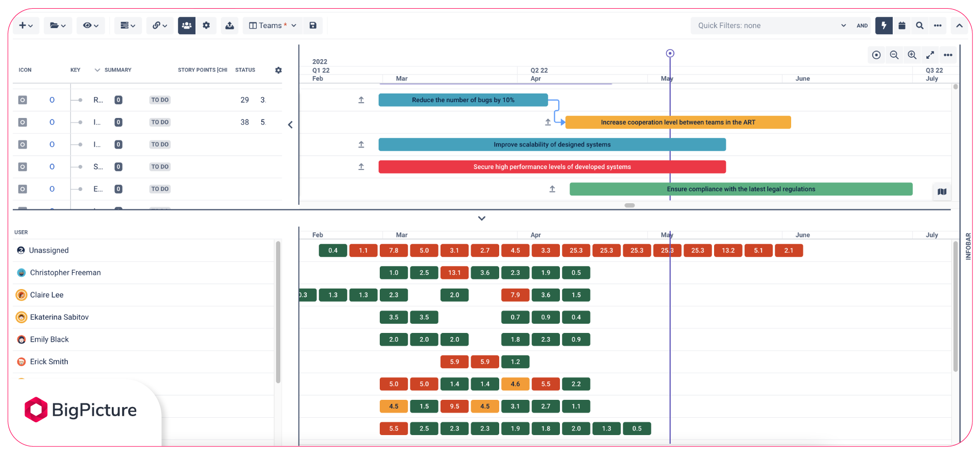Open the link dependencies menu
The height and width of the screenshot is (456, 980).
click(x=160, y=26)
